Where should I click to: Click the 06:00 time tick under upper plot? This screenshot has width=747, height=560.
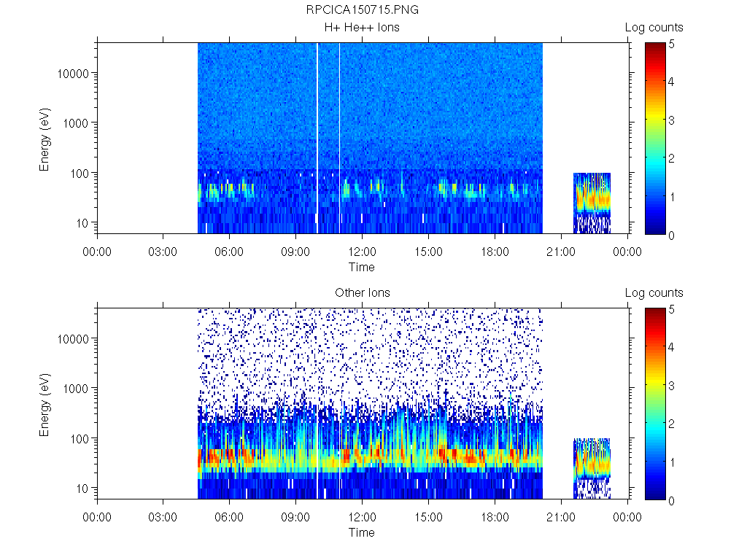pyautogui.click(x=229, y=252)
